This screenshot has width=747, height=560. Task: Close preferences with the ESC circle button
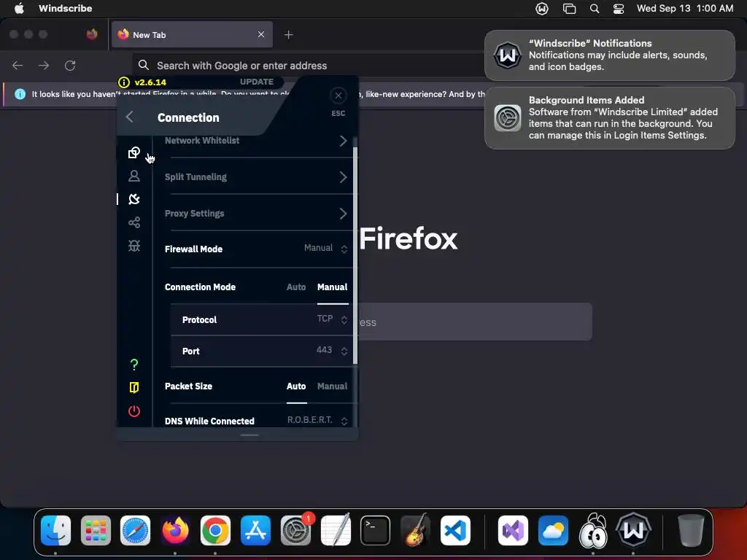[338, 96]
